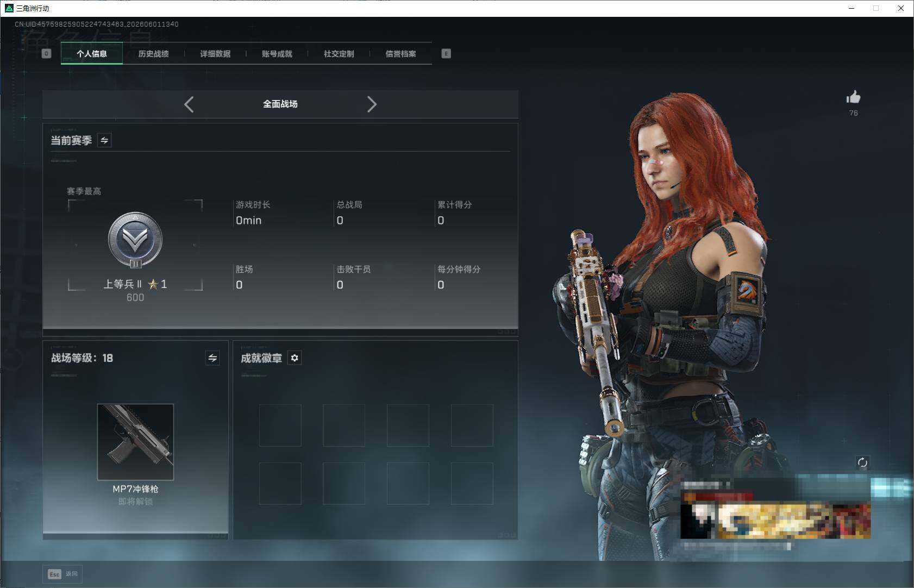Go to previous mode with left chevron
This screenshot has height=588, width=914.
pyautogui.click(x=189, y=104)
